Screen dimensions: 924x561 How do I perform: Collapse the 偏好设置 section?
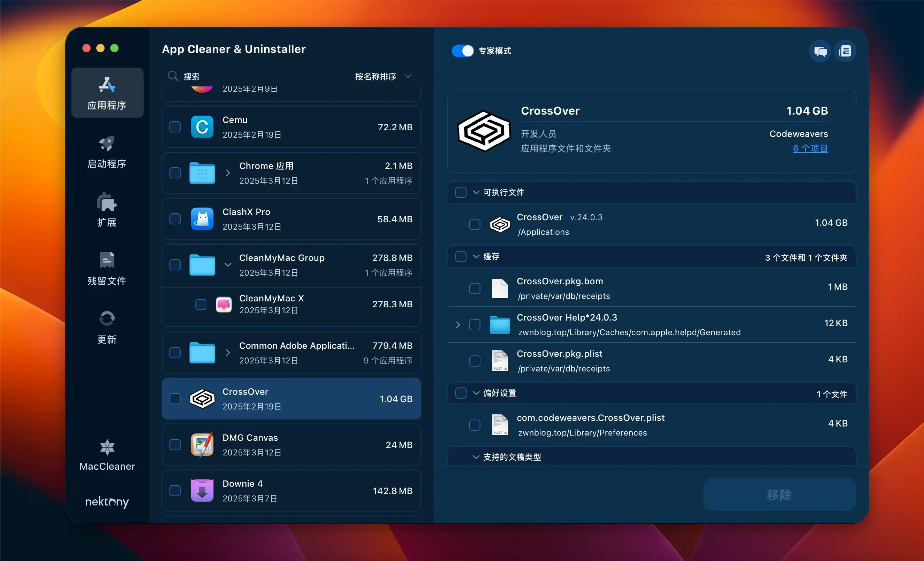(476, 393)
